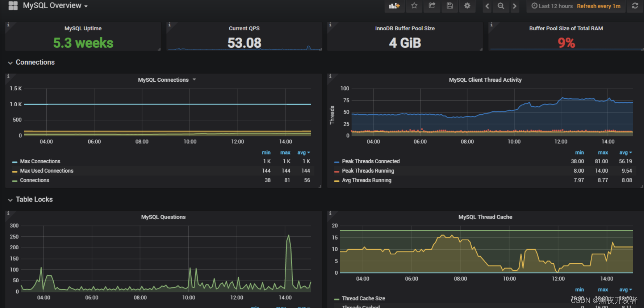Screen dimensions: 644x308
Task: Click the Add panel icon
Action: coord(394,6)
